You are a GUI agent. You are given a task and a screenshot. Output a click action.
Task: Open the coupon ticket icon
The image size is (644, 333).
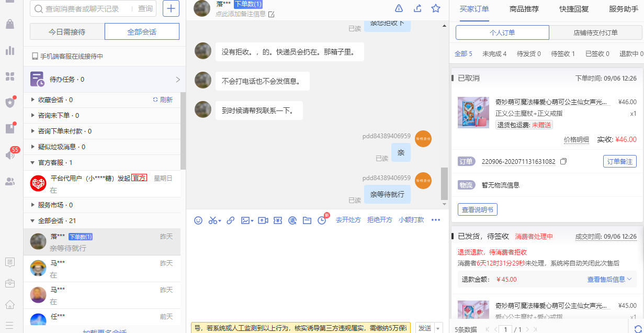tap(278, 220)
